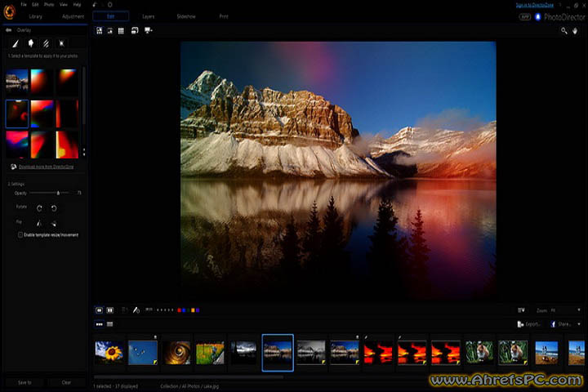This screenshot has height=392, width=588.
Task: Switch browser to filmstrip view icon
Action: (99, 324)
